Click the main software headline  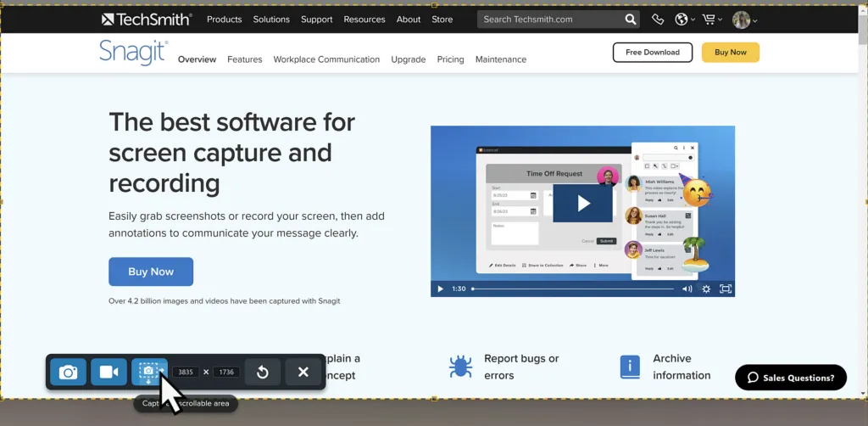click(x=232, y=153)
